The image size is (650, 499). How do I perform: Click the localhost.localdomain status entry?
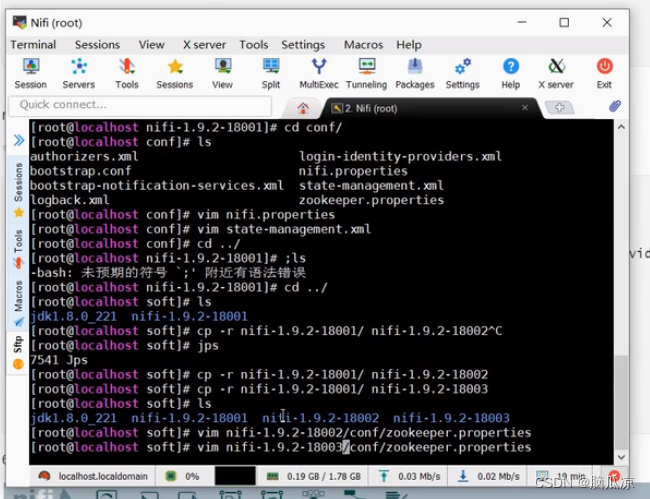pos(93,476)
